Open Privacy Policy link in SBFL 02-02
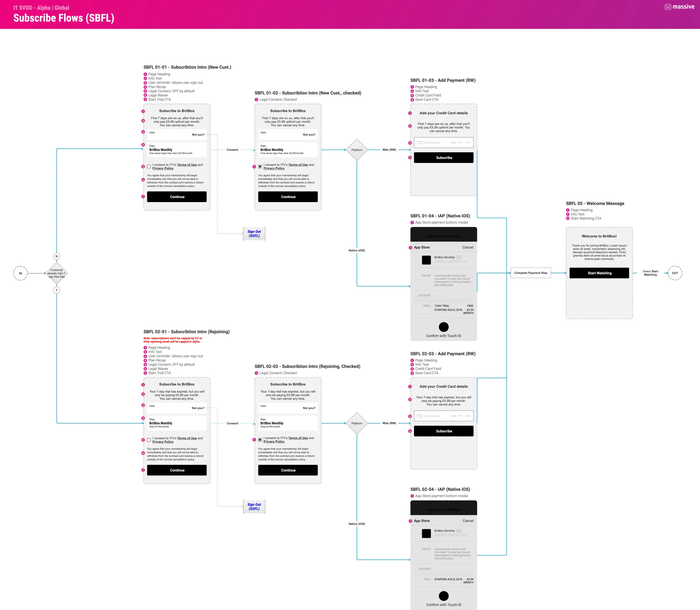700x610 pixels. 274,441
